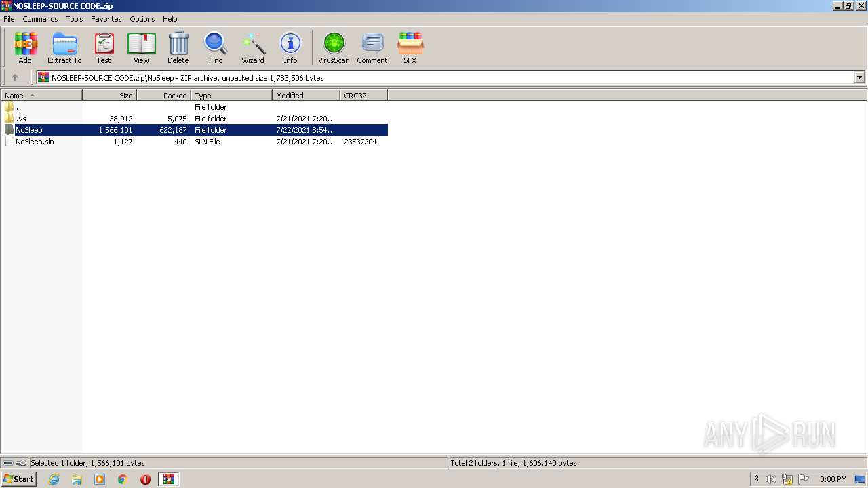Open the Favorites menu

(x=106, y=19)
